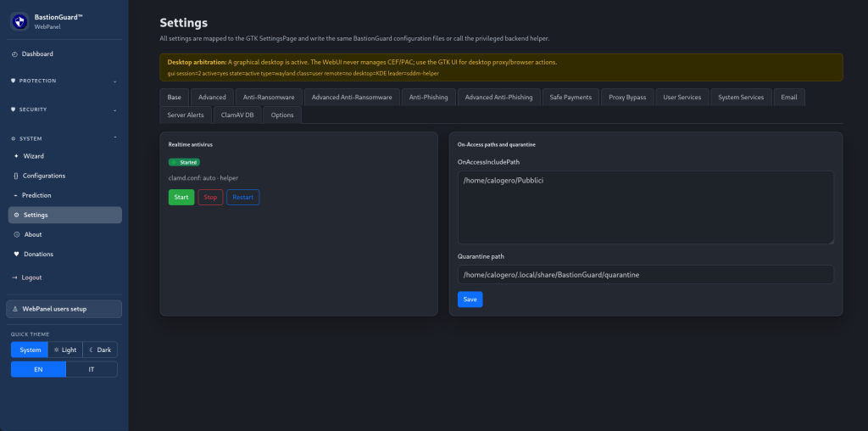868x431 pixels.
Task: Click the Protection shield icon
Action: click(x=14, y=81)
